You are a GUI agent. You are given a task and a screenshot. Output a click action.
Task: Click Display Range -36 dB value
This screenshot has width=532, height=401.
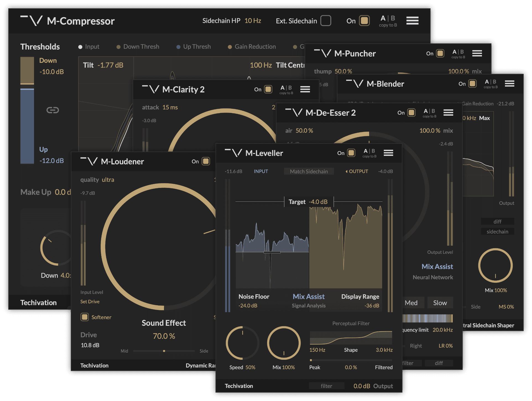tap(372, 306)
